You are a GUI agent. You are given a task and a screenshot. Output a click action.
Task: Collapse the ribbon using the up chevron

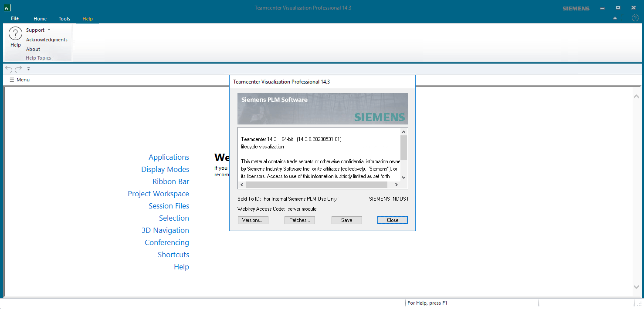point(615,18)
